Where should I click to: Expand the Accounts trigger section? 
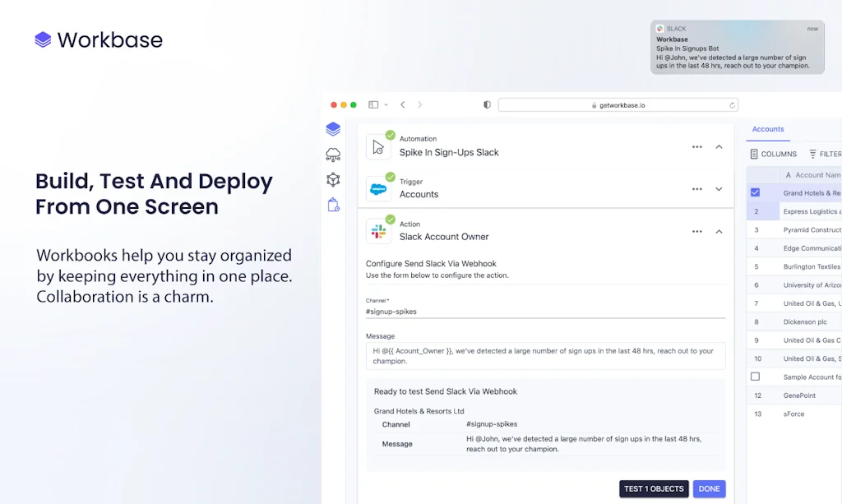click(719, 189)
